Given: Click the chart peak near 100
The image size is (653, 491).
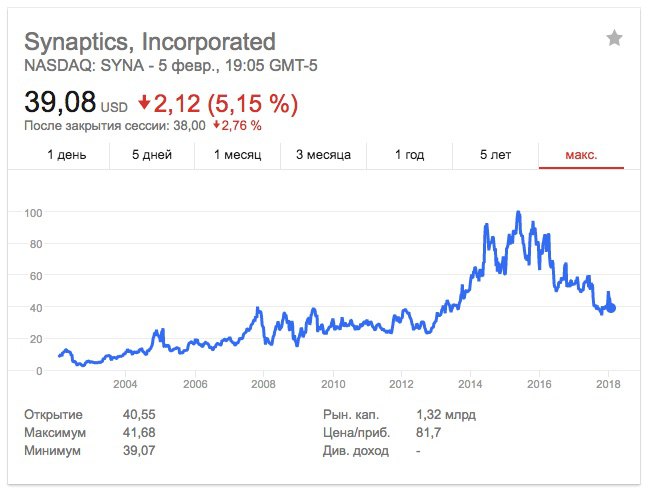Looking at the screenshot, I should click(517, 213).
